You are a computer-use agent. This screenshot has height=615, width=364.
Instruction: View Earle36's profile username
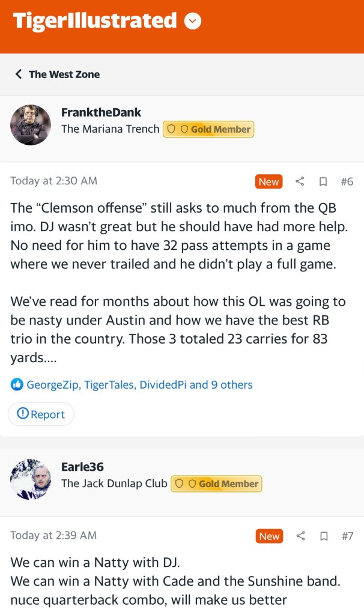(x=83, y=467)
